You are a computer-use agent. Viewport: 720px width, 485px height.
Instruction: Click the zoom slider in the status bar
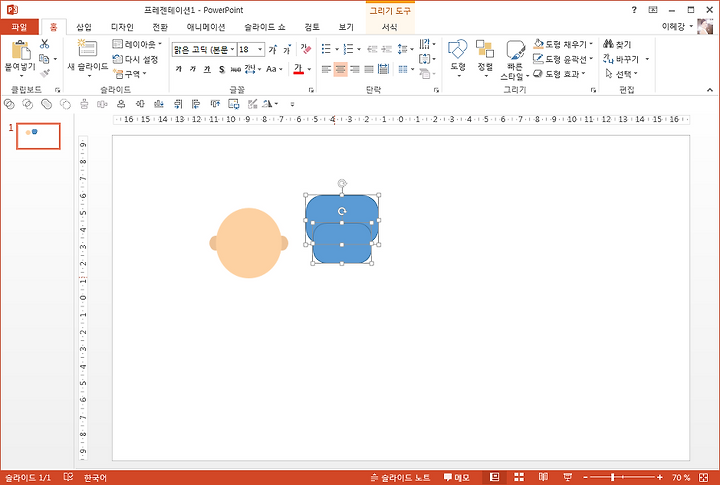(x=622, y=478)
